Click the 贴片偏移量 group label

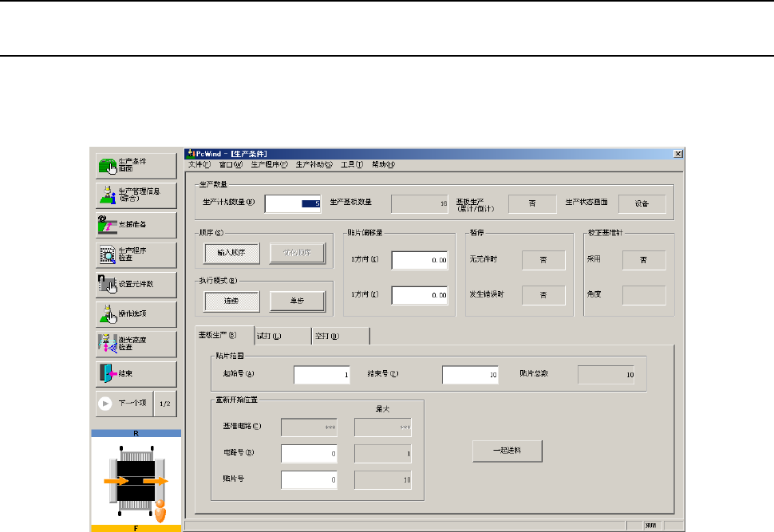point(365,232)
